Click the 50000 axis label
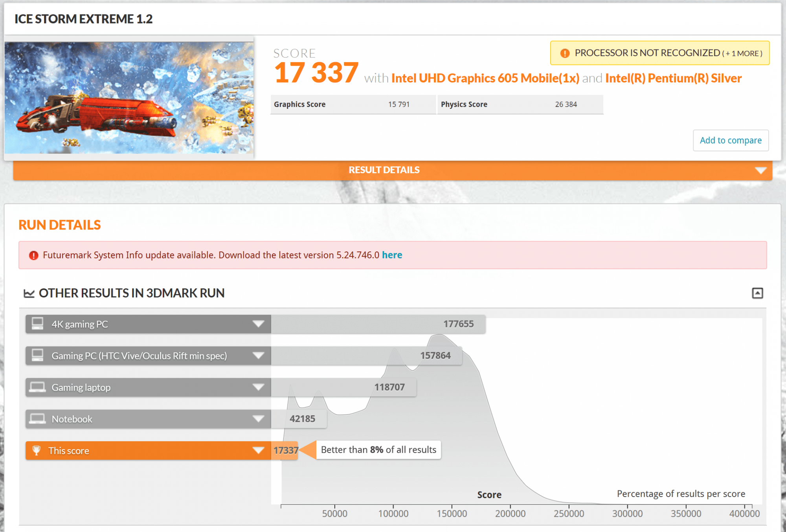 coord(334,514)
